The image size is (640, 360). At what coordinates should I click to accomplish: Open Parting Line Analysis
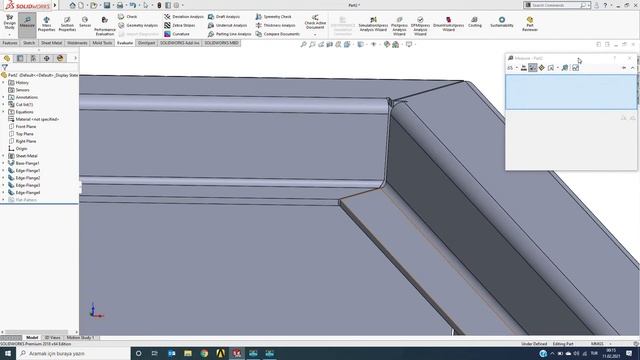pyautogui.click(x=229, y=34)
